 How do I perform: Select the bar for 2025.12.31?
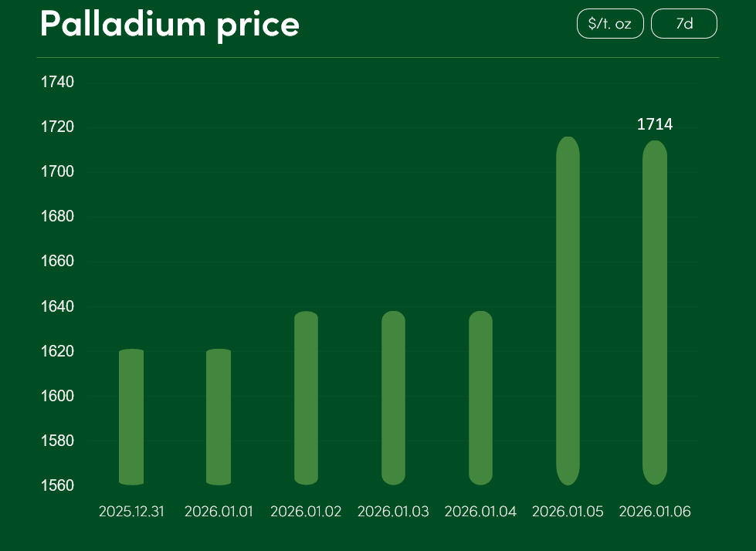point(132,417)
